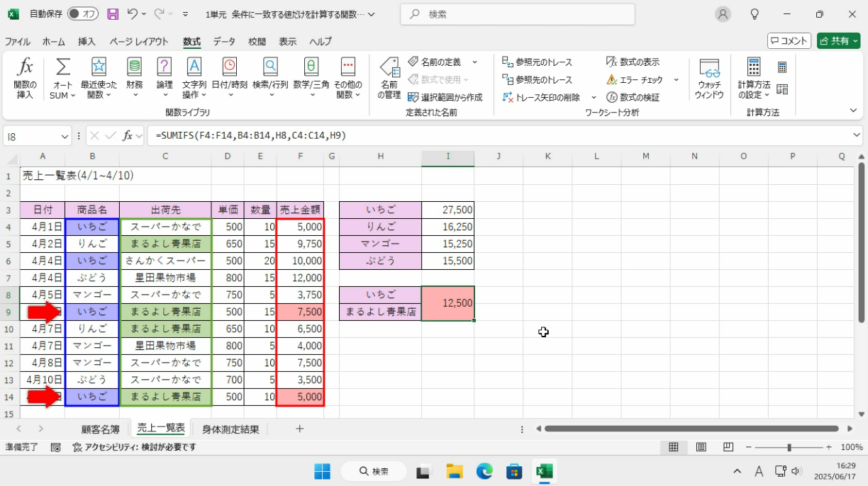The height and width of the screenshot is (486, 868).
Task: Open Customize Quick Access Toolbar dropdown
Action: (185, 14)
